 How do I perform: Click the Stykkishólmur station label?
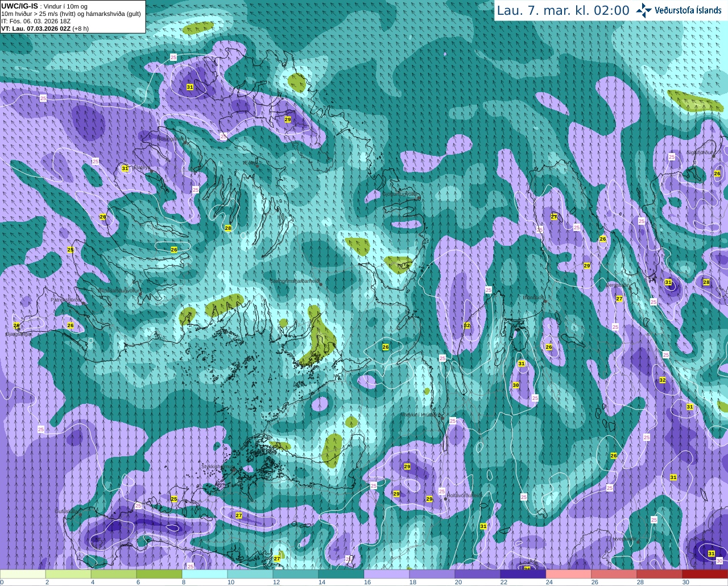(x=217, y=466)
